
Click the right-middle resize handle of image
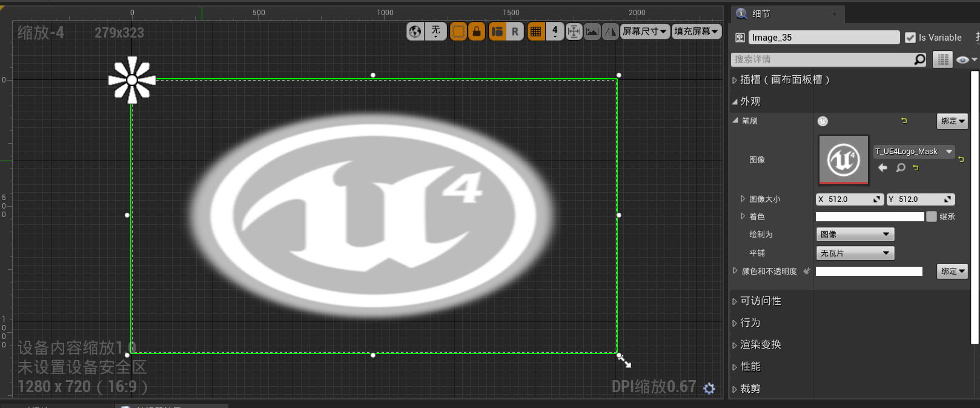point(618,215)
